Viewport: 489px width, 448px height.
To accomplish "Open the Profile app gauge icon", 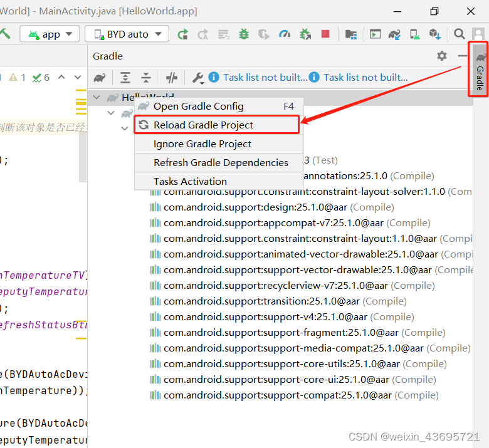I will coord(285,34).
